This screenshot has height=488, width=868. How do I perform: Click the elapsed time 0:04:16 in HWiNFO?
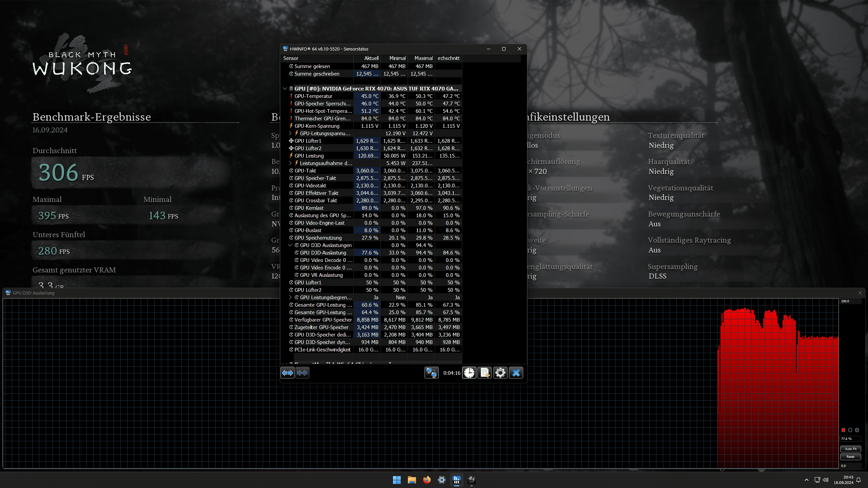452,373
